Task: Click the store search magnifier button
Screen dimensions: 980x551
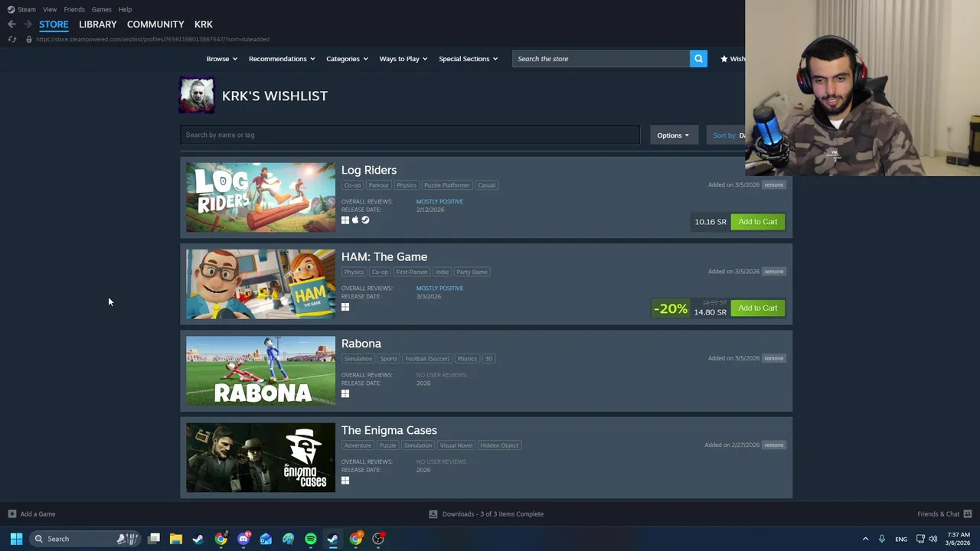Action: coord(698,59)
